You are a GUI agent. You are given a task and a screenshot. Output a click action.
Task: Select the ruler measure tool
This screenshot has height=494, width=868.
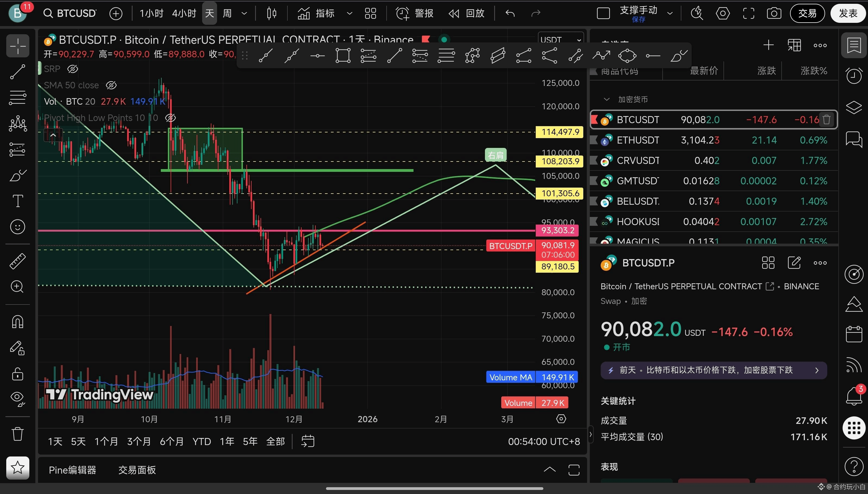tap(18, 261)
